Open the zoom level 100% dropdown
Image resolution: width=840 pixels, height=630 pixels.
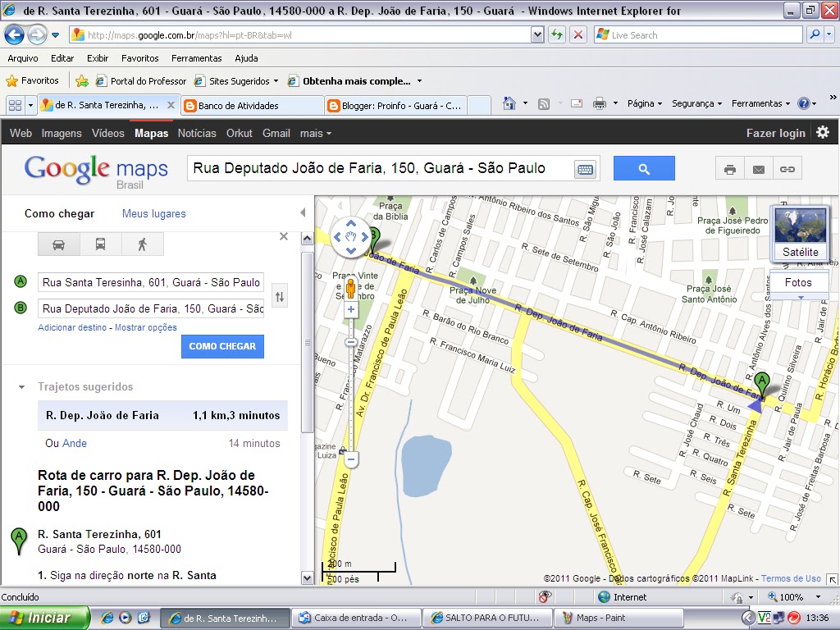coord(818,597)
